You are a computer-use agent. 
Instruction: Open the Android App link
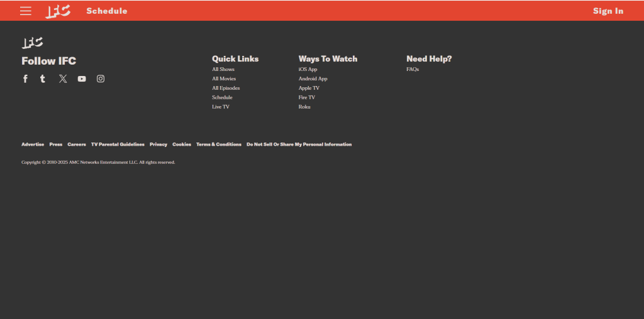tap(313, 78)
